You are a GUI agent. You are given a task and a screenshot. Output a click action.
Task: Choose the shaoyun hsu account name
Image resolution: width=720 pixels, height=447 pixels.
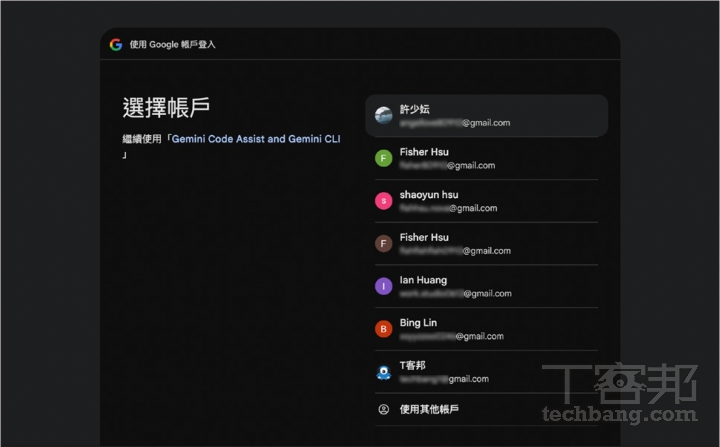point(429,195)
